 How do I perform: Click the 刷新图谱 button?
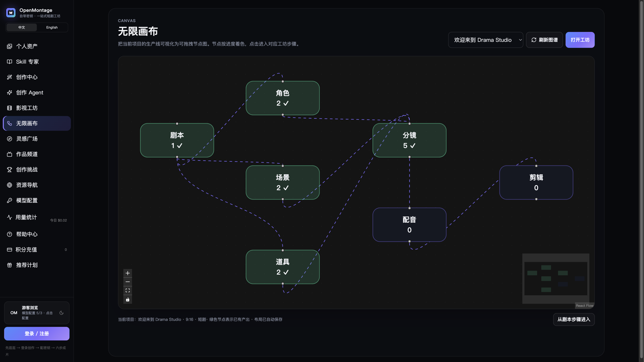click(x=544, y=40)
